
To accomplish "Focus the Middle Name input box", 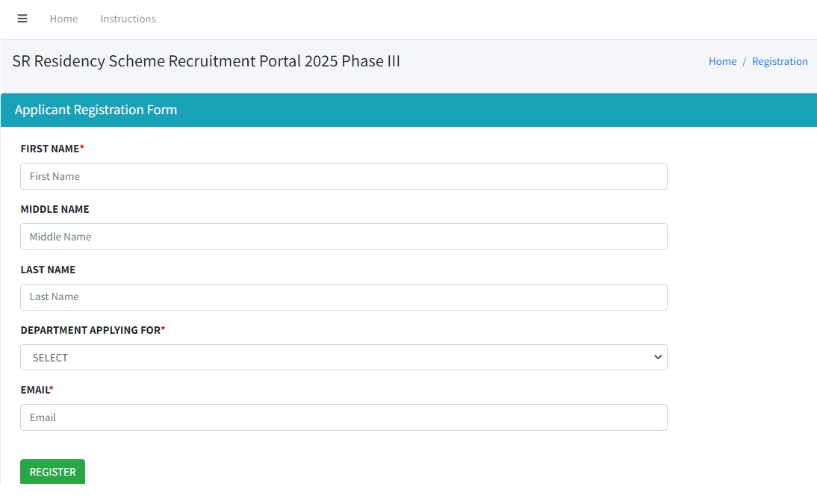I will click(x=344, y=237).
